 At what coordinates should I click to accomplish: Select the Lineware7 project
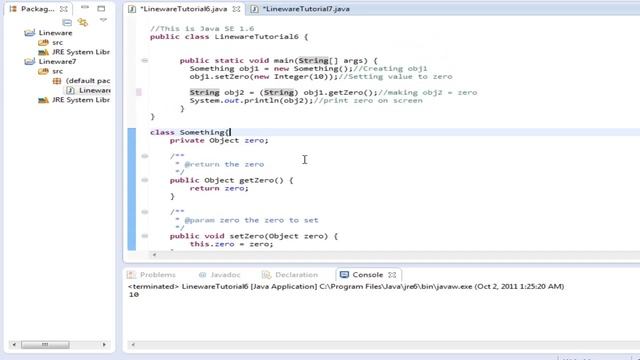click(x=58, y=62)
